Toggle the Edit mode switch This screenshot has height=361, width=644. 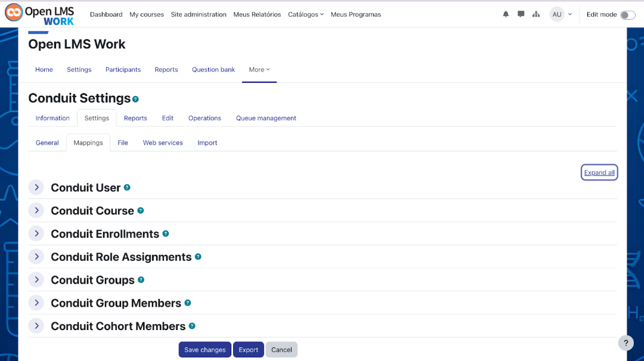pos(627,15)
